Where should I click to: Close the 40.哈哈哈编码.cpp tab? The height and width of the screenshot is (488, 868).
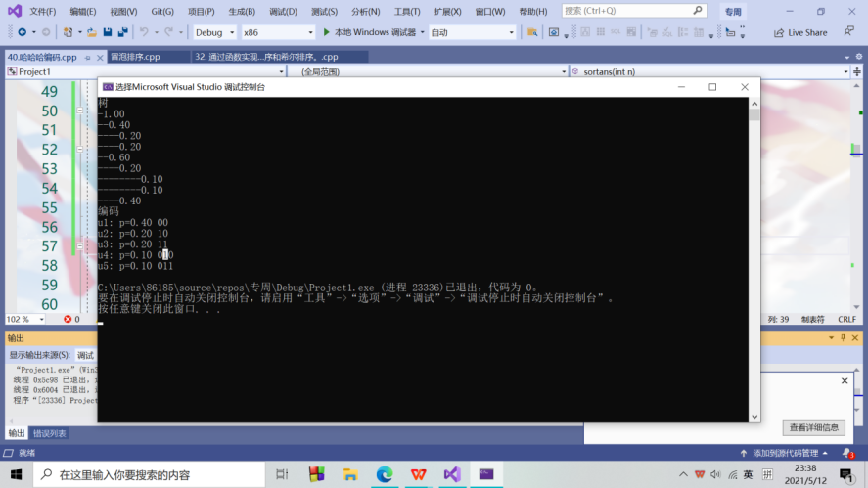[100, 57]
